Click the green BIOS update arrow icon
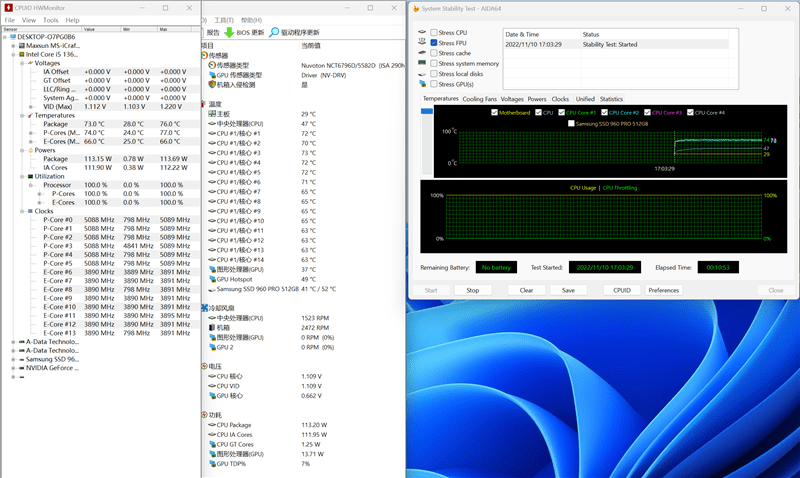800x478 pixels. [x=229, y=33]
